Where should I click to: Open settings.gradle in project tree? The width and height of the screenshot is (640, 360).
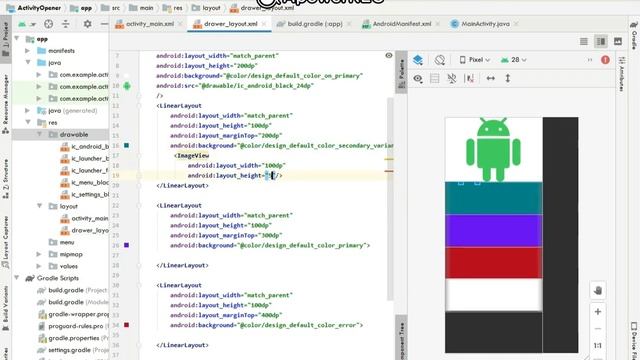click(73, 350)
